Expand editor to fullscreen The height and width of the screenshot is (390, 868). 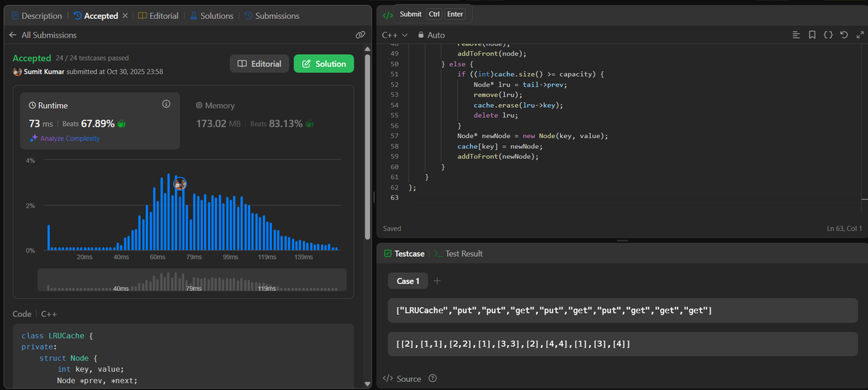(x=860, y=35)
